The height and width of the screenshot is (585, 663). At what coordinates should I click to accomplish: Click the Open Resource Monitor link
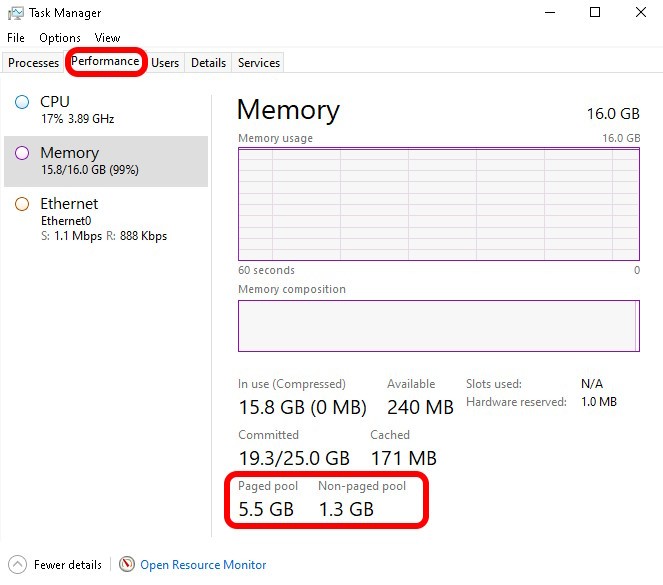click(x=203, y=565)
